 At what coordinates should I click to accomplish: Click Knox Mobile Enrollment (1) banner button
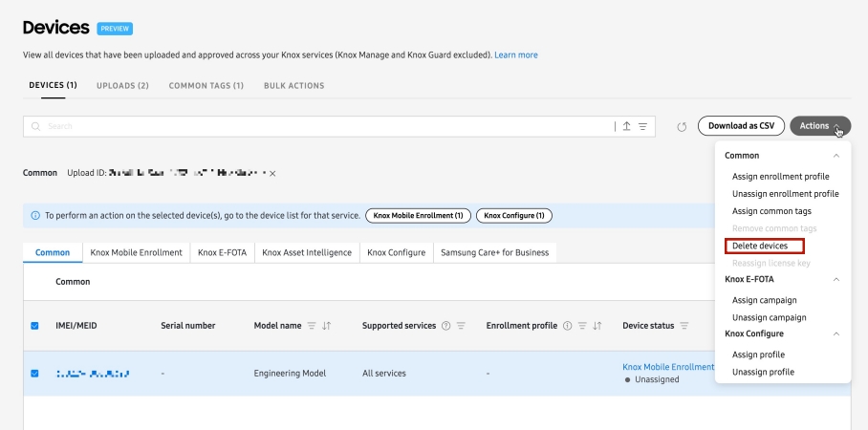418,215
